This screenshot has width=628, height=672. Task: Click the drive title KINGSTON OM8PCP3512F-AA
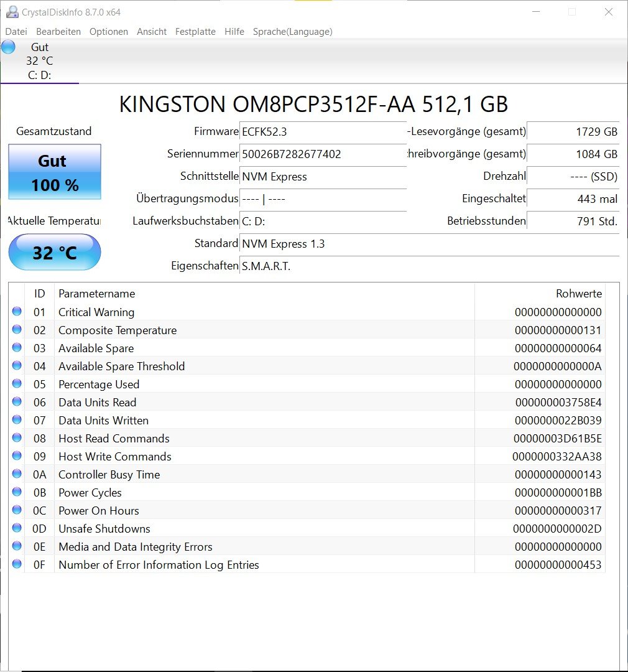(x=313, y=104)
